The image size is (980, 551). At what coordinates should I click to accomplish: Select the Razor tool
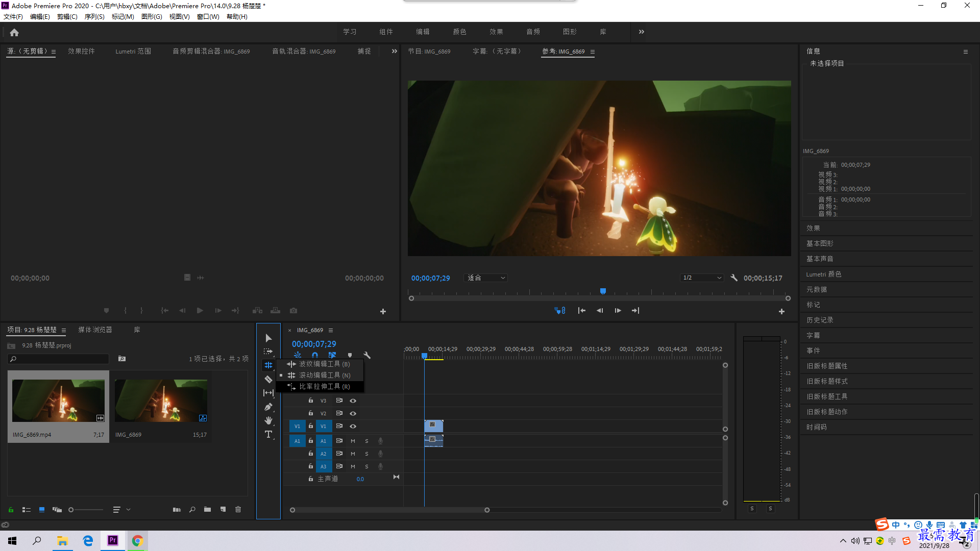click(268, 379)
